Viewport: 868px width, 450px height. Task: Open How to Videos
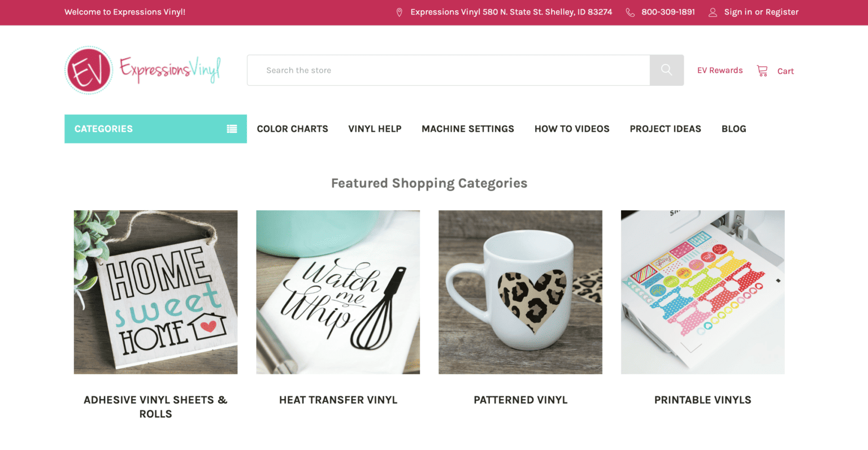click(x=572, y=128)
